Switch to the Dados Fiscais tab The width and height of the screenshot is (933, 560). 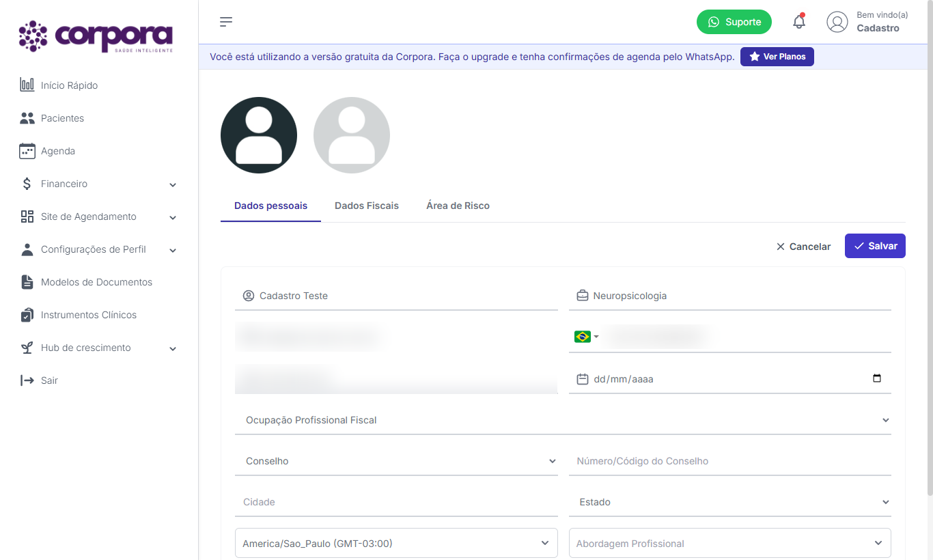[367, 206]
